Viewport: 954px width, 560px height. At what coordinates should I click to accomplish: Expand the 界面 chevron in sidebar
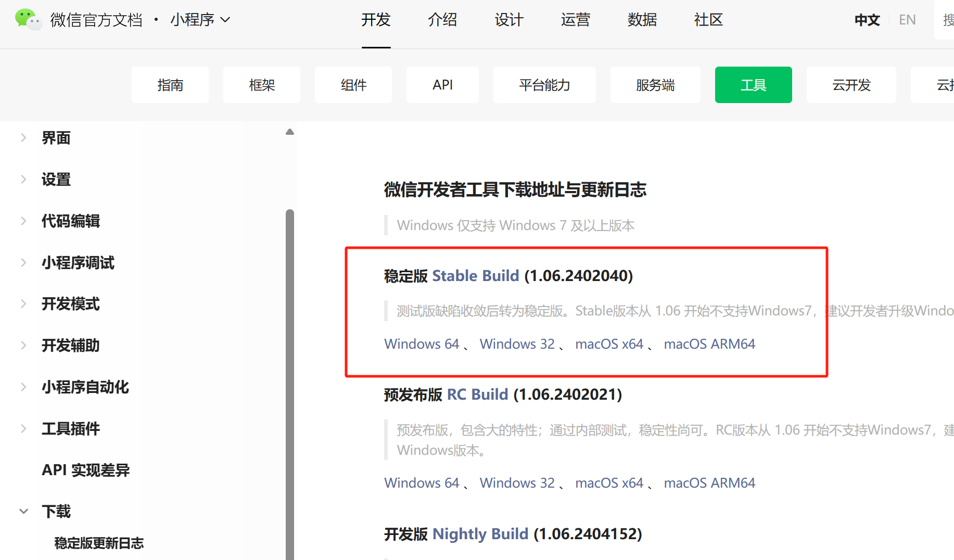[23, 137]
